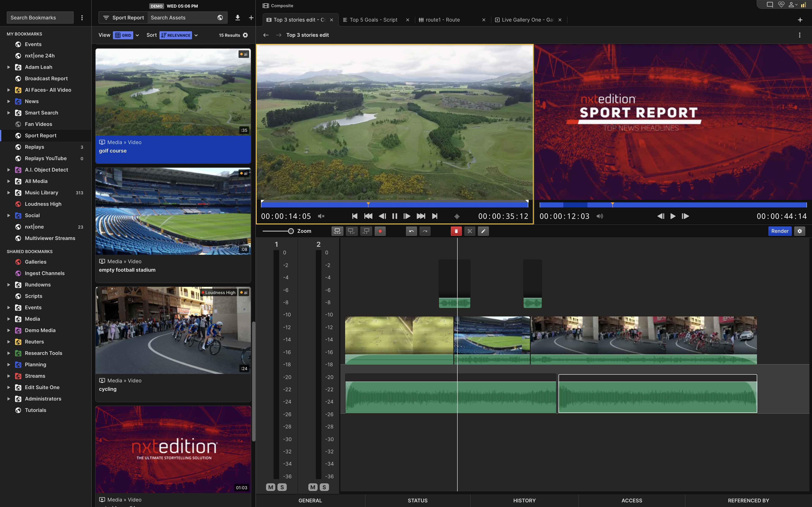The height and width of the screenshot is (507, 812).
Task: Select the Replays bookmark in the sidebar
Action: tap(34, 147)
